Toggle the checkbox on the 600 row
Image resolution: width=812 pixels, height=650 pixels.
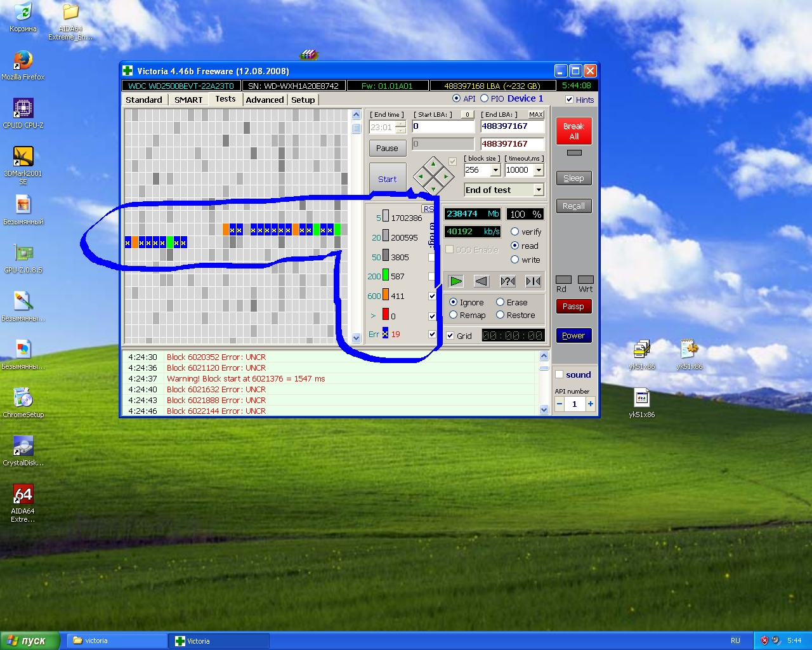(x=432, y=296)
